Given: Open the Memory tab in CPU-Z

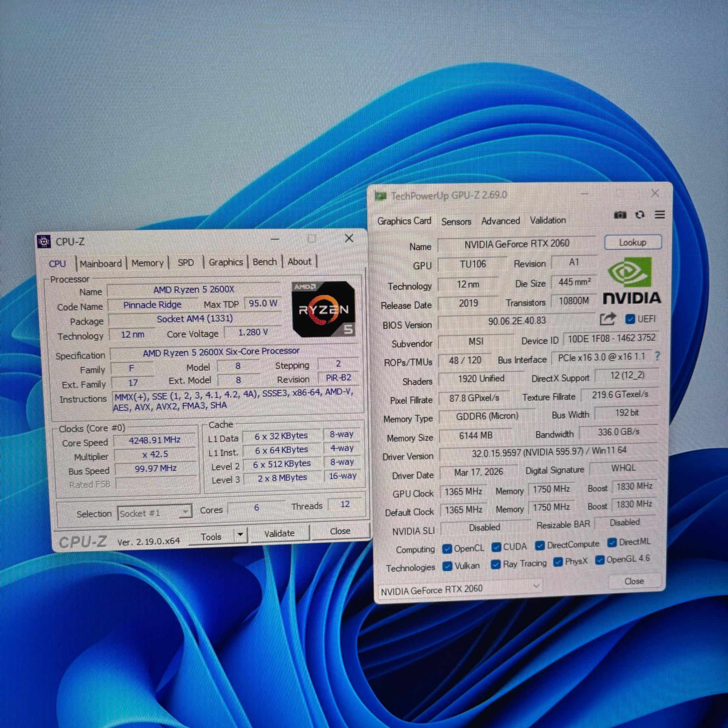Looking at the screenshot, I should click(x=147, y=263).
